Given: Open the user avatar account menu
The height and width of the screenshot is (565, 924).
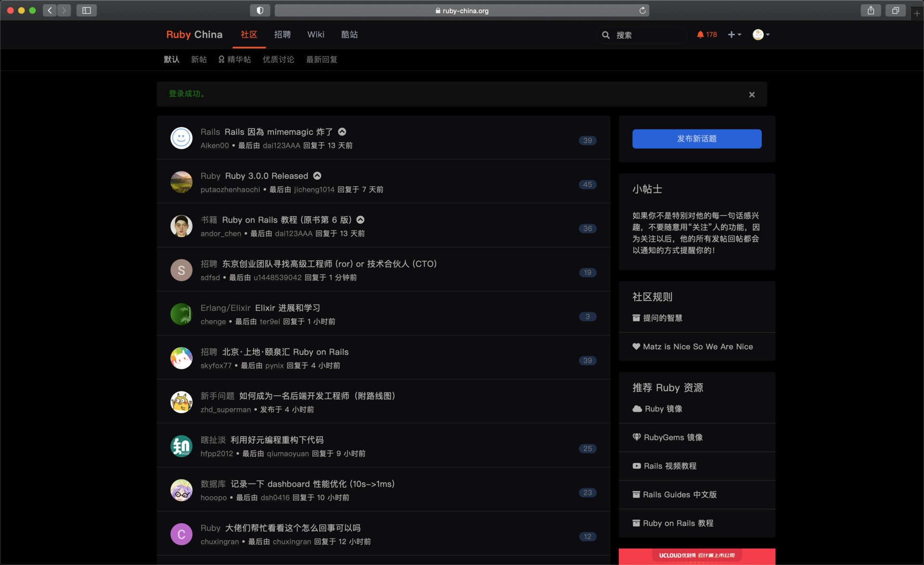Looking at the screenshot, I should click(761, 35).
